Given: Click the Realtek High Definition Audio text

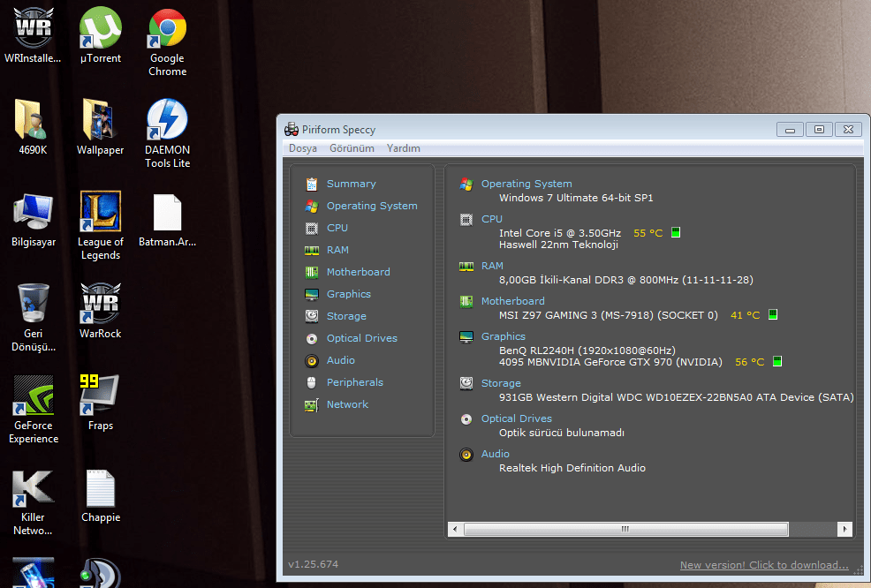Looking at the screenshot, I should click(x=572, y=468).
